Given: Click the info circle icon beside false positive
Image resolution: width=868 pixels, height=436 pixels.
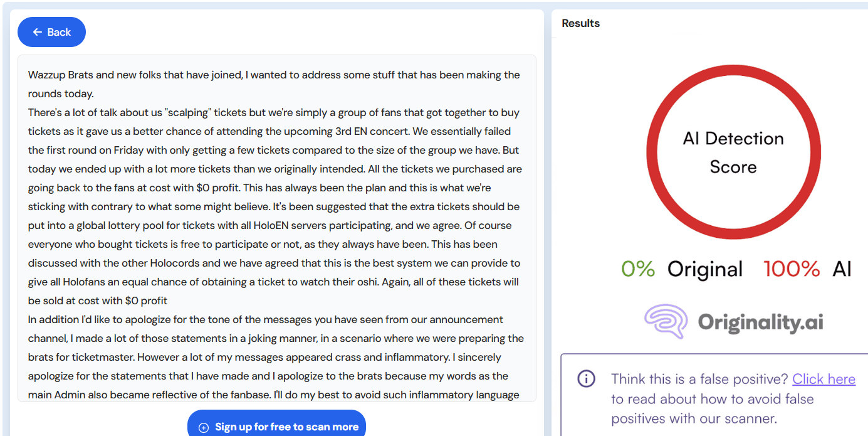Looking at the screenshot, I should point(585,379).
